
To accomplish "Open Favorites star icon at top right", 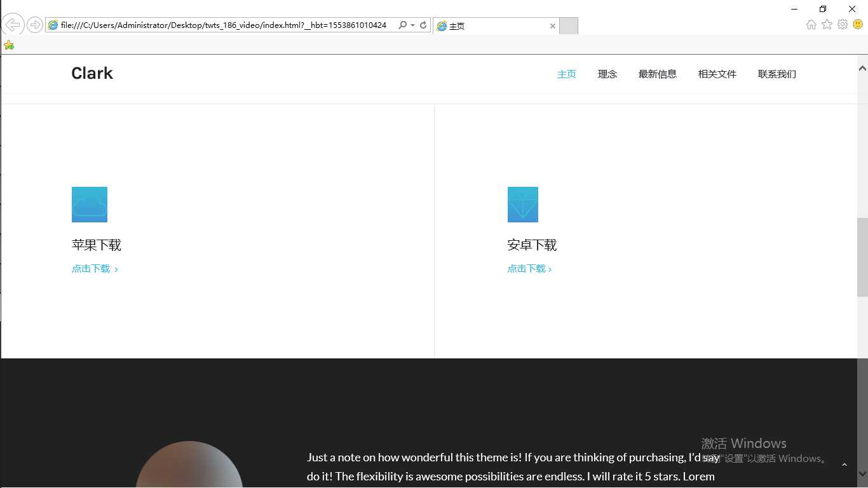I will [827, 24].
